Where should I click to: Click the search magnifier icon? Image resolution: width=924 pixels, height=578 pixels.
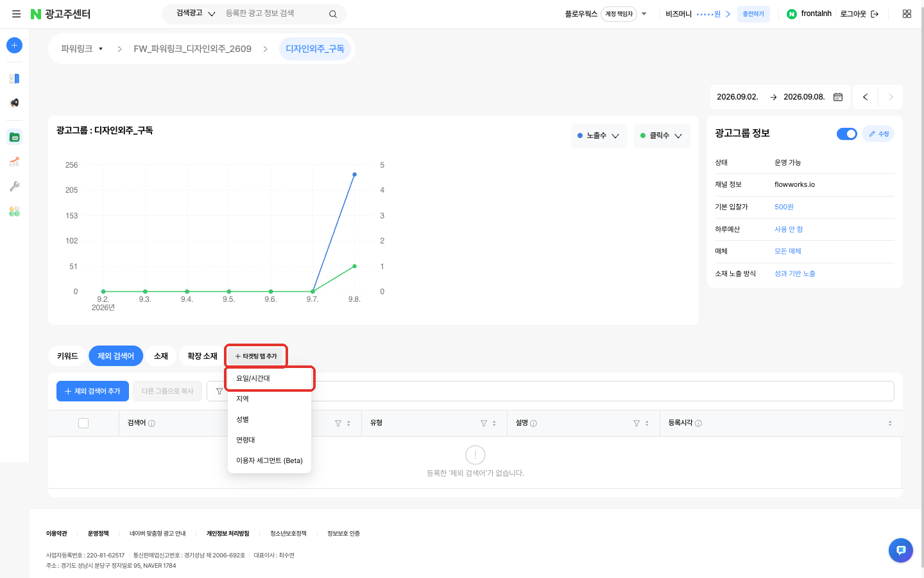coord(333,14)
